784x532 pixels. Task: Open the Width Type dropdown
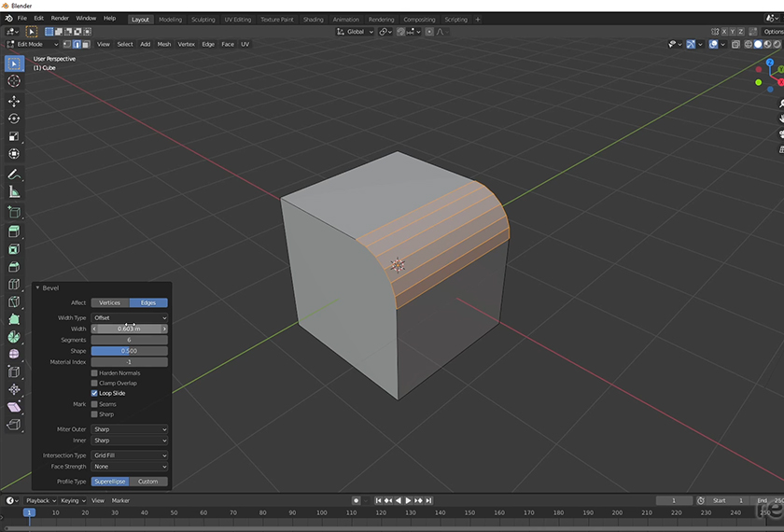[129, 318]
